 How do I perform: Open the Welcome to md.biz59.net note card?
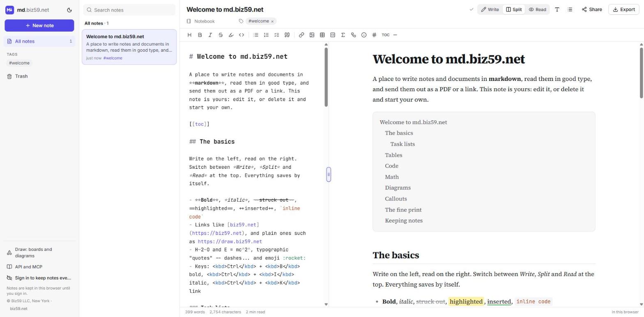(129, 47)
